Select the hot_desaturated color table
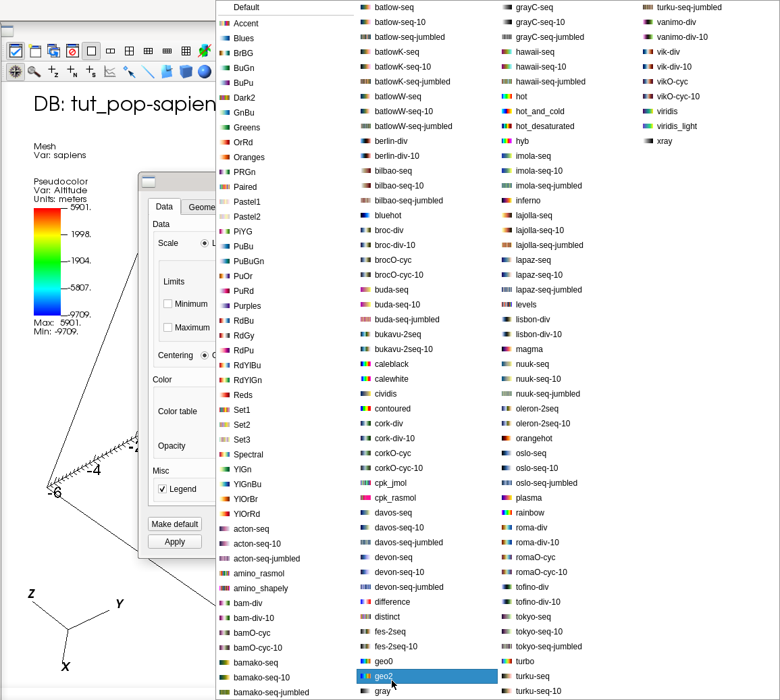Screen dimensions: 780x700 (x=544, y=126)
